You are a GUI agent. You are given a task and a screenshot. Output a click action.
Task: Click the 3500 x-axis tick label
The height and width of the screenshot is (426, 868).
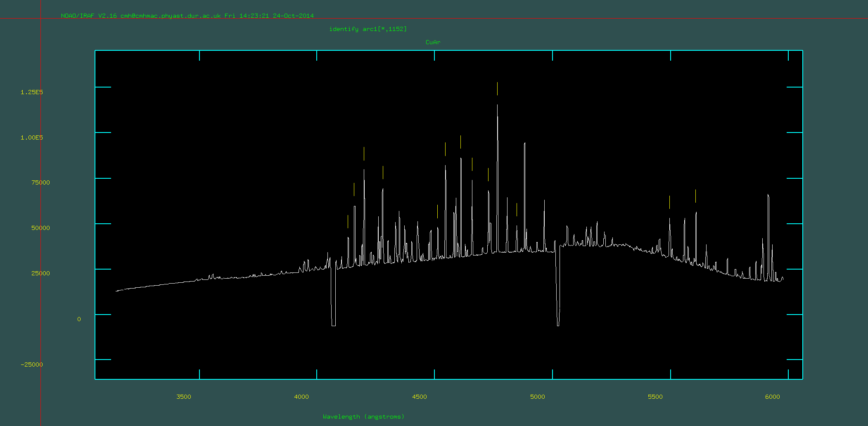183,397
